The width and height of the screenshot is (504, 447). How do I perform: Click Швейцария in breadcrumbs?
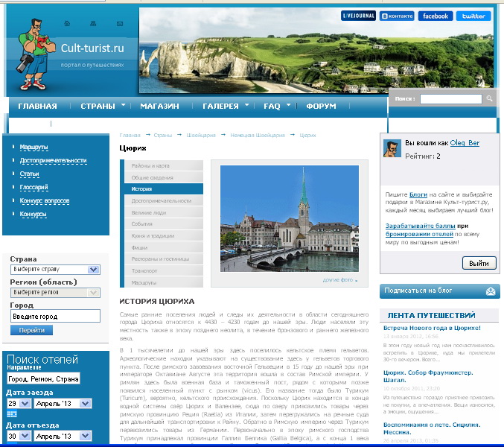(x=201, y=135)
